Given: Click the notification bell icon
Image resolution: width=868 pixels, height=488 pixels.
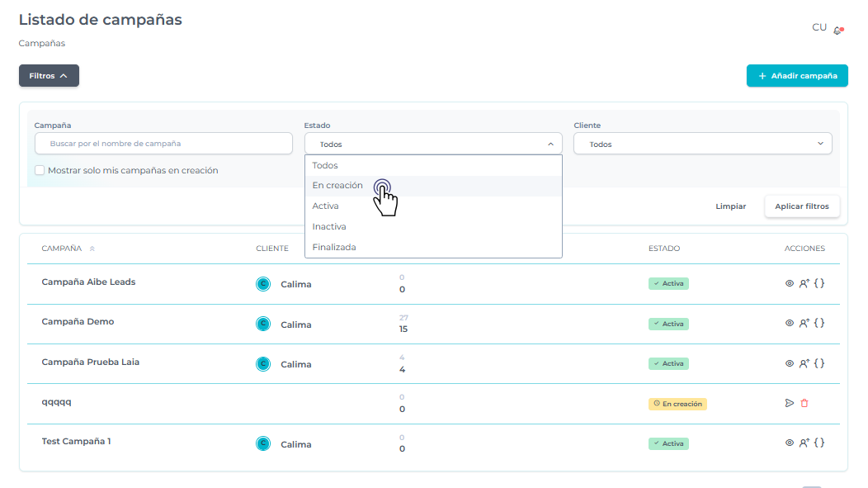Looking at the screenshot, I should pyautogui.click(x=838, y=30).
